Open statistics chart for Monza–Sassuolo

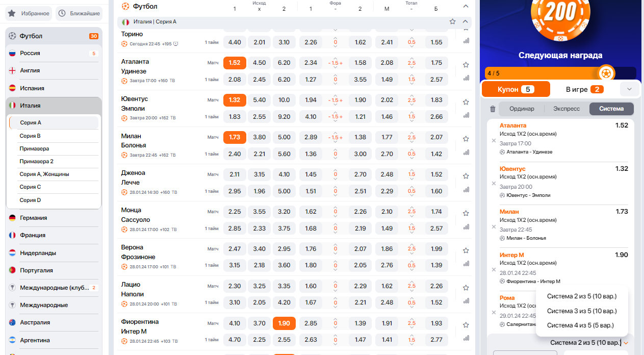pyautogui.click(x=466, y=226)
